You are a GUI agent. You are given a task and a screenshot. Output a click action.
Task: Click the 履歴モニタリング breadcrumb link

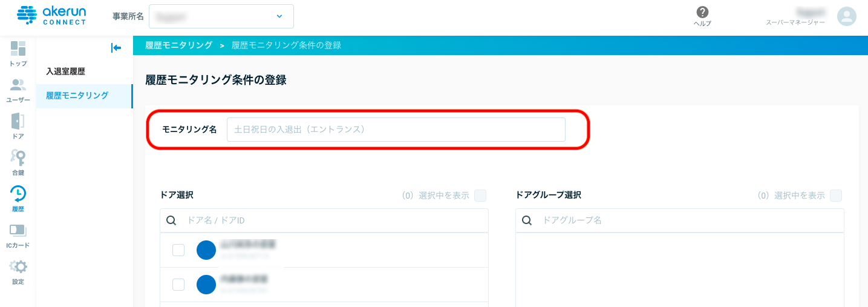click(178, 45)
